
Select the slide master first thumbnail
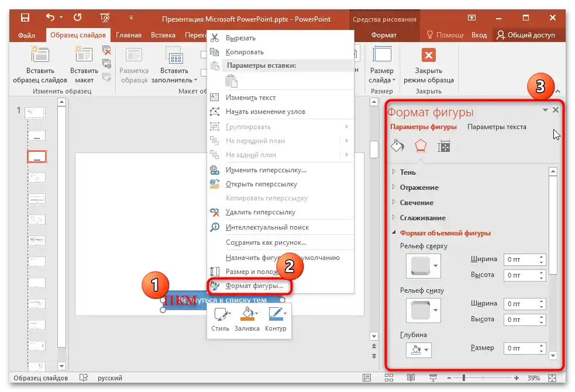pos(35,113)
